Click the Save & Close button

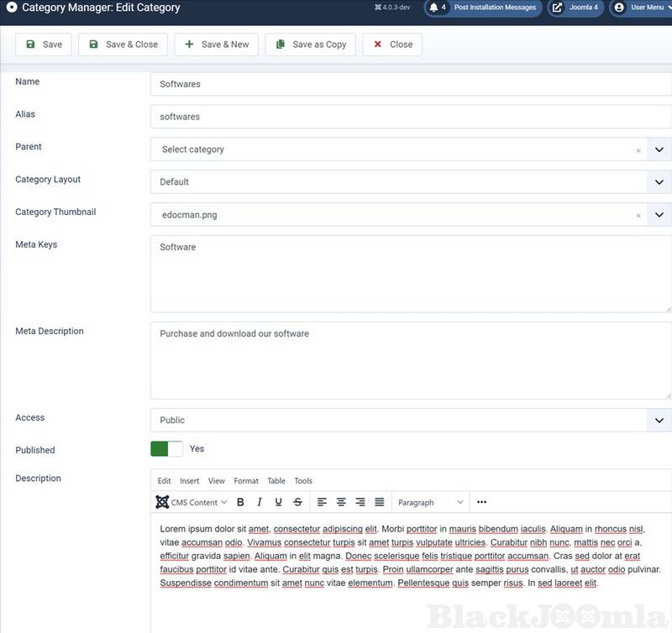pyautogui.click(x=123, y=44)
